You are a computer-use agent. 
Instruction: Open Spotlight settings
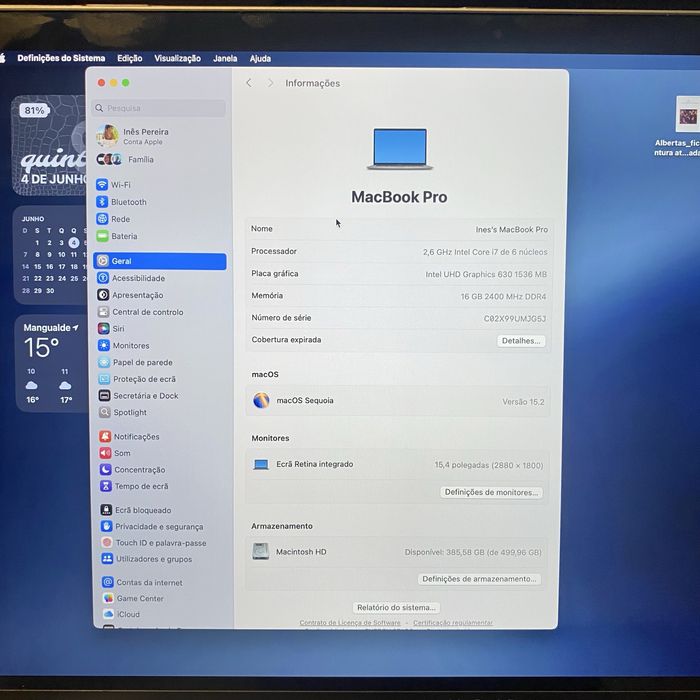pos(123,412)
